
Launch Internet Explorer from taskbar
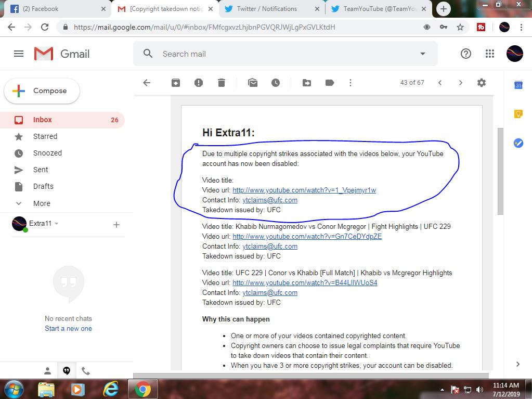(111, 390)
